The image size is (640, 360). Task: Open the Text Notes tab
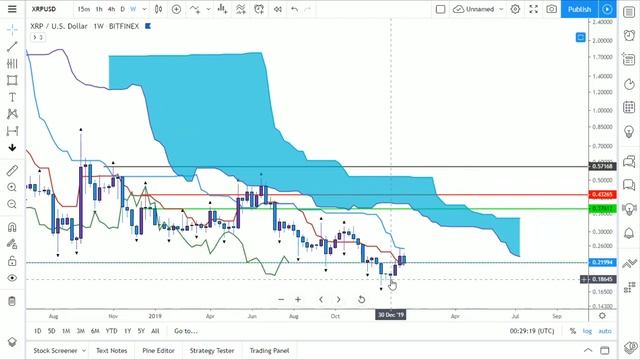point(111,351)
